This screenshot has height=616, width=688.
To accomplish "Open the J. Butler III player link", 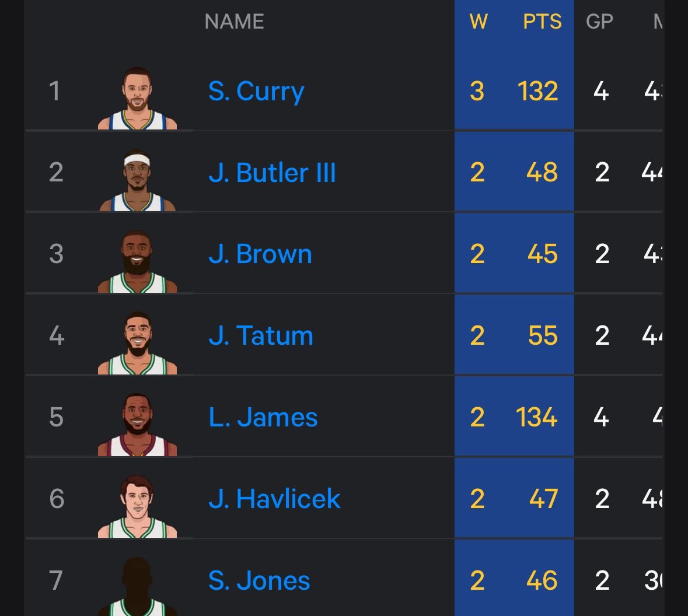I will click(x=272, y=173).
